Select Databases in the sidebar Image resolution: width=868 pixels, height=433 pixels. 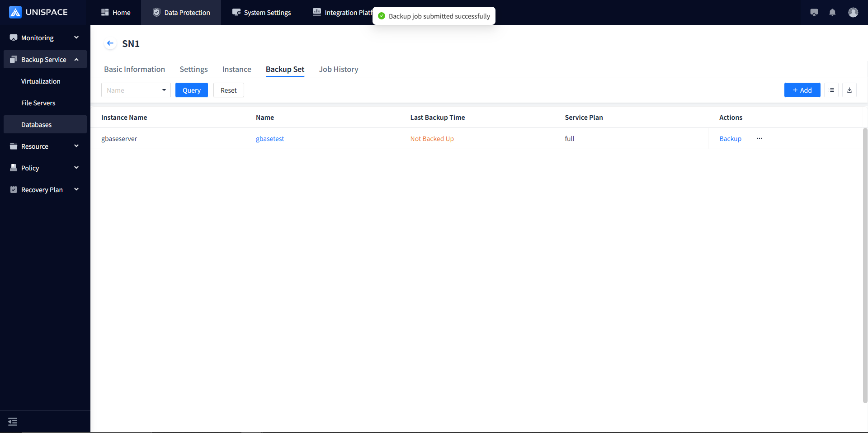click(x=45, y=124)
